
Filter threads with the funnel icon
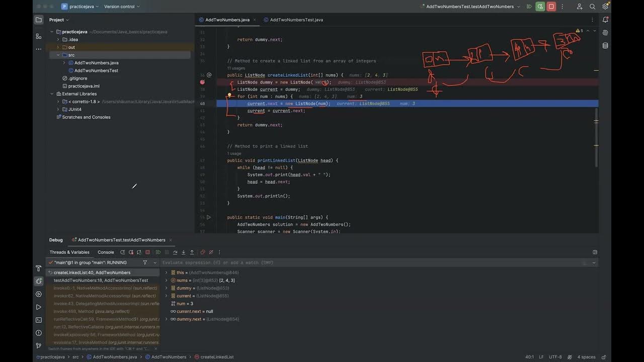145,262
